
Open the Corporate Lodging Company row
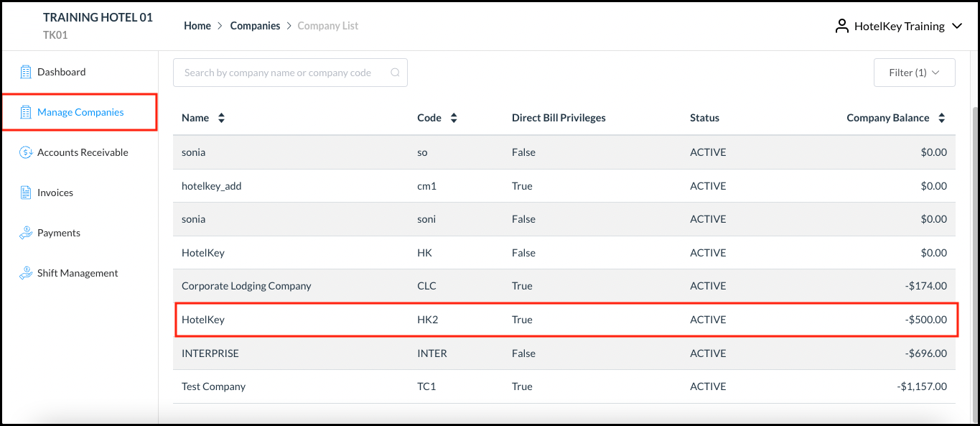tap(246, 286)
